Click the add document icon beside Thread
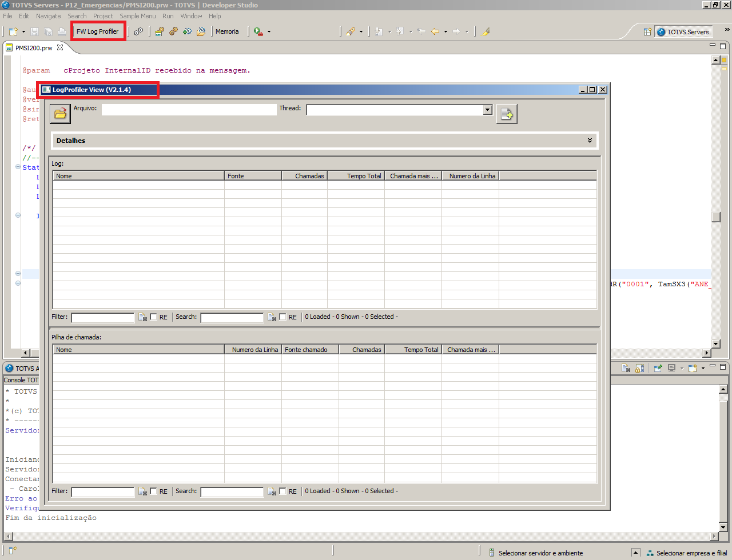 [507, 114]
